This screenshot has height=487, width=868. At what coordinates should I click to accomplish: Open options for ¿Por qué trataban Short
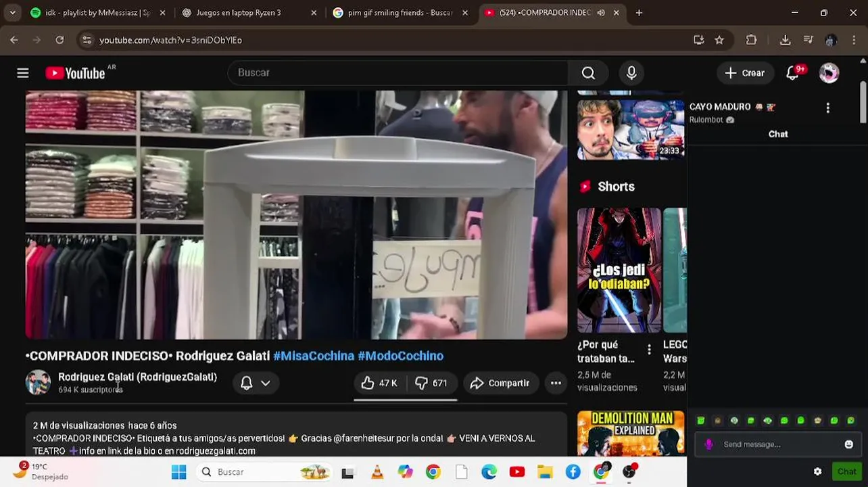[649, 350]
